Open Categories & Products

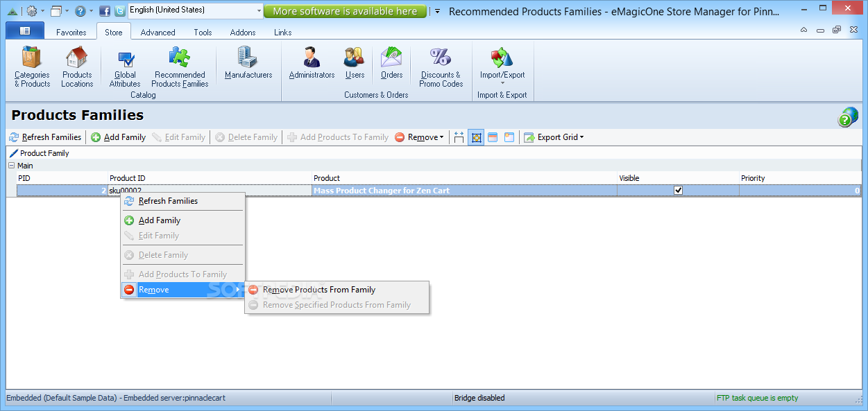coord(32,67)
